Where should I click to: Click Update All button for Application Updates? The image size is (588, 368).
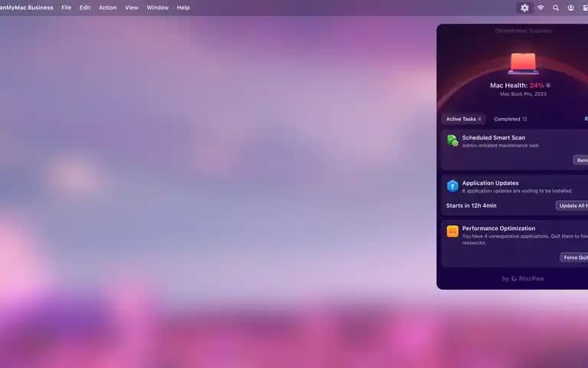(x=571, y=205)
